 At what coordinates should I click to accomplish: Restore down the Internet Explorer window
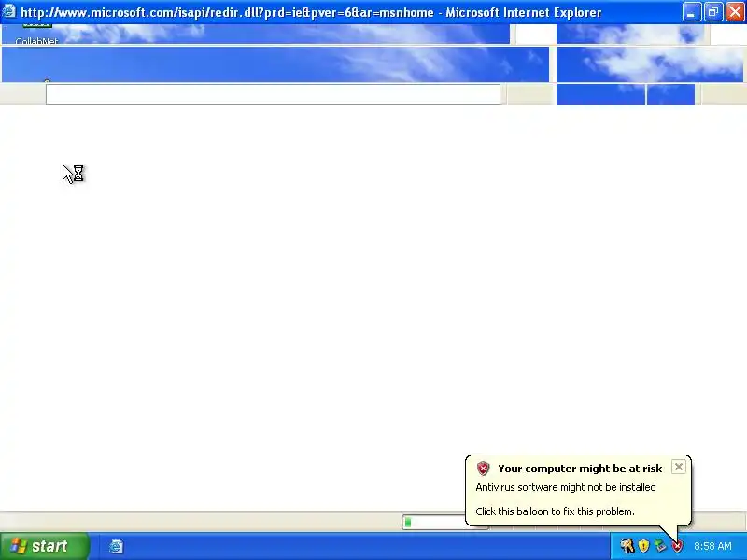pyautogui.click(x=713, y=12)
